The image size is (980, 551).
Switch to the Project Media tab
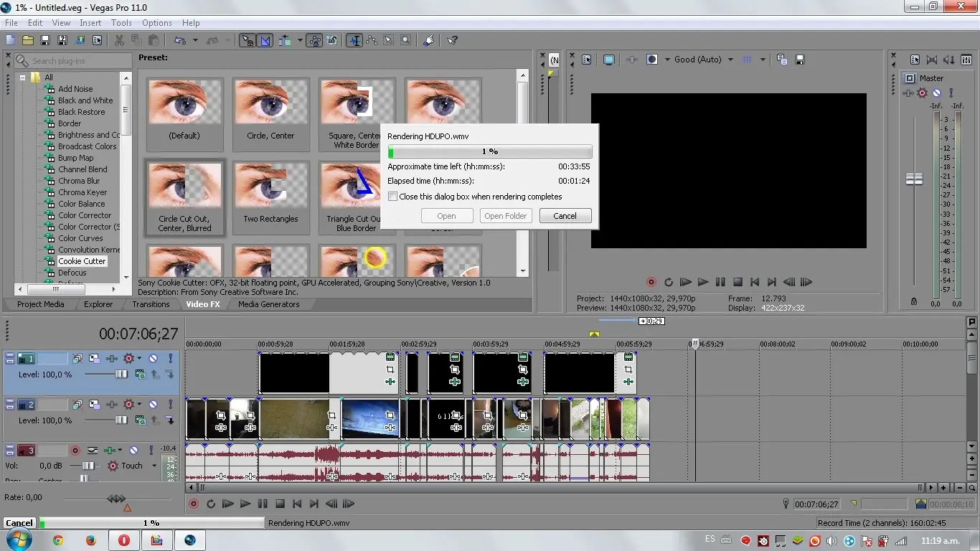click(41, 304)
